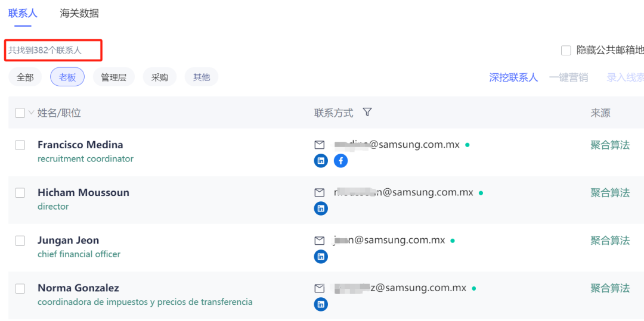Open Hicham Moussoun's LinkedIn icon
This screenshot has width=644, height=321.
click(321, 208)
